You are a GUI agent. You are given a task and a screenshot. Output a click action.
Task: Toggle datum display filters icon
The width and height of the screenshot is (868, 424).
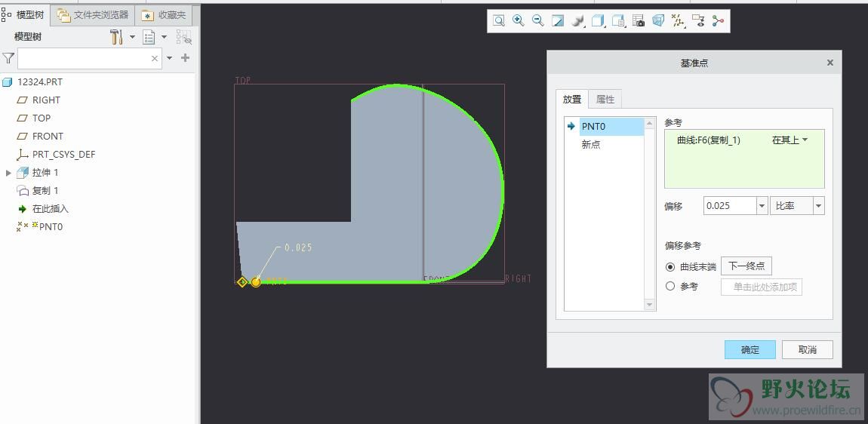(678, 21)
